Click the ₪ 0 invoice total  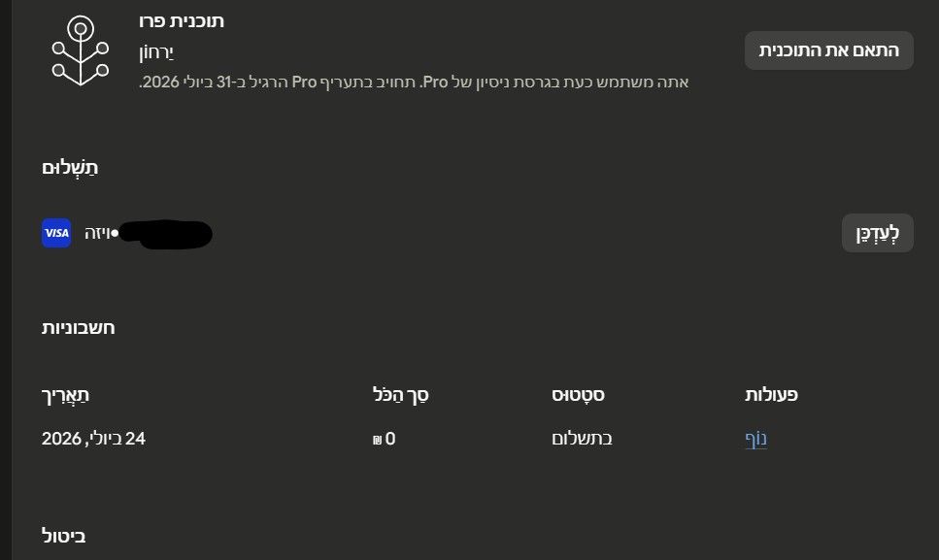point(384,439)
